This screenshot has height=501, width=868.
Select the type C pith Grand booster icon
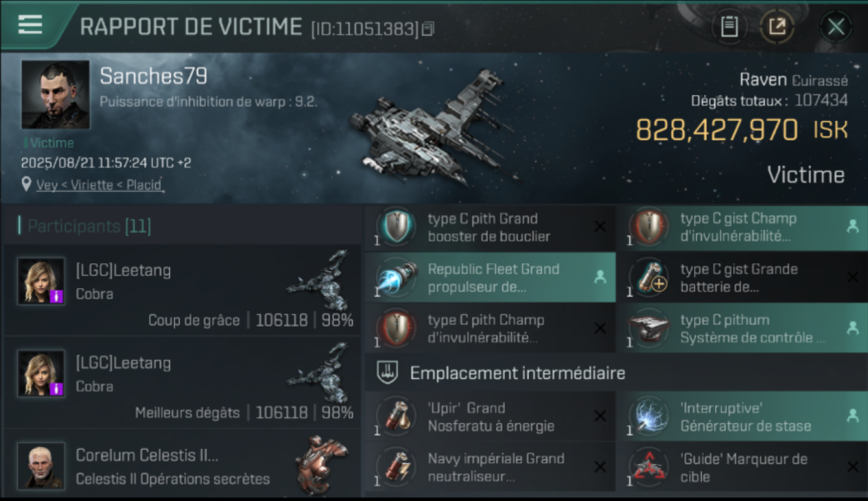[393, 226]
